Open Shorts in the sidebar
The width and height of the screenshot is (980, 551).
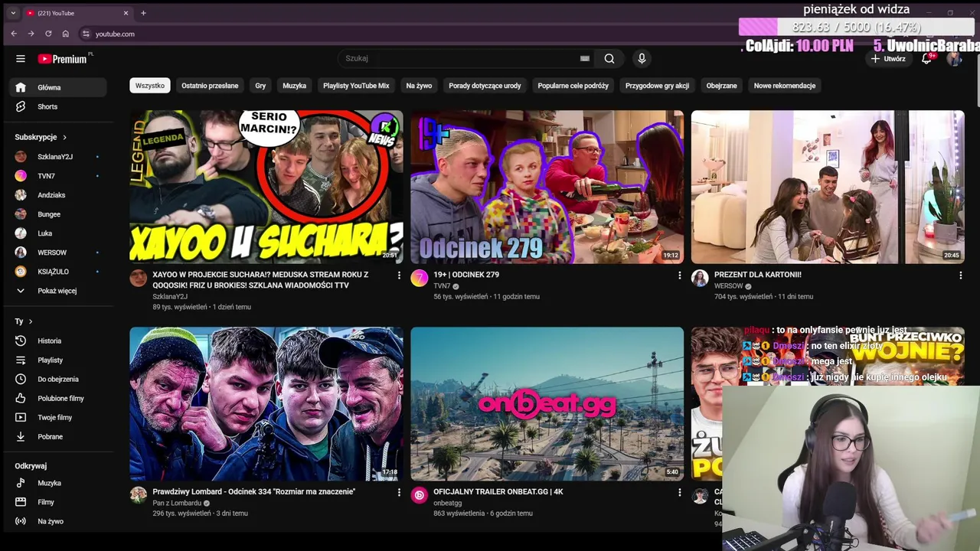(58, 106)
